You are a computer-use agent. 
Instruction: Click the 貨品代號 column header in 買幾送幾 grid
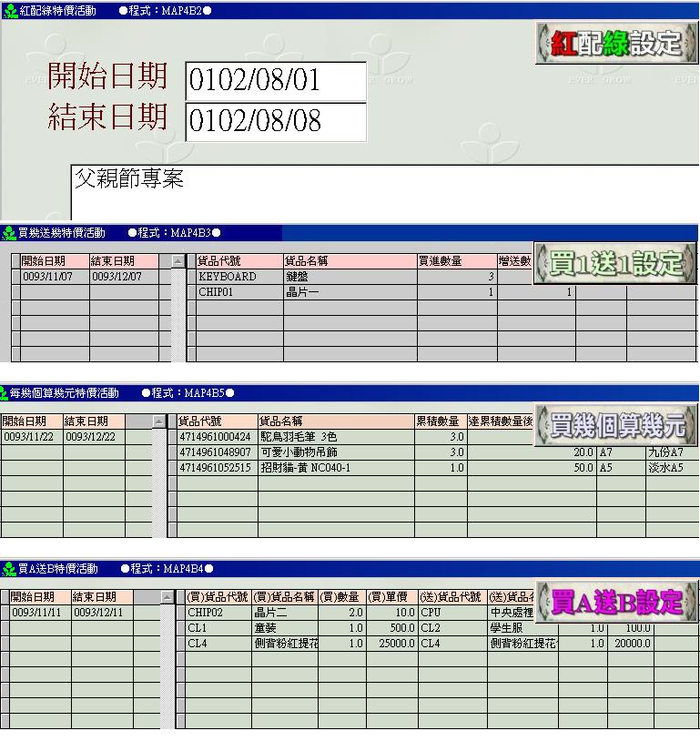point(238,261)
